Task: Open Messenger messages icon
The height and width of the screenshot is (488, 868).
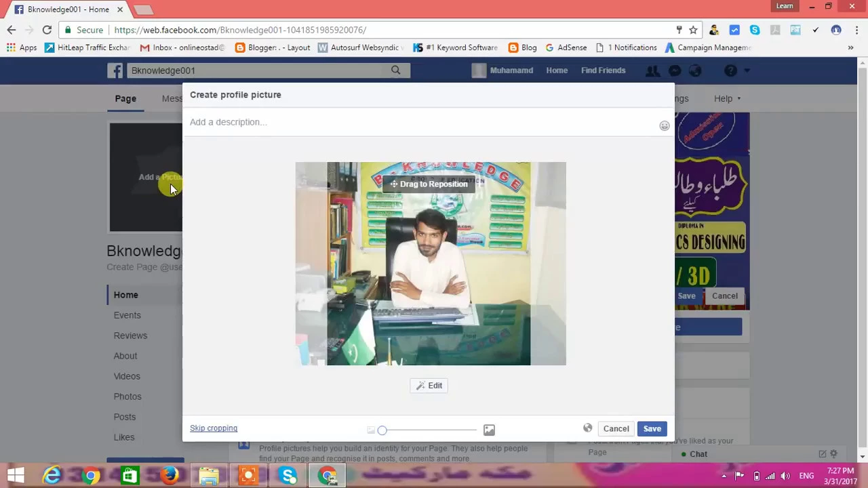Action: 675,70
